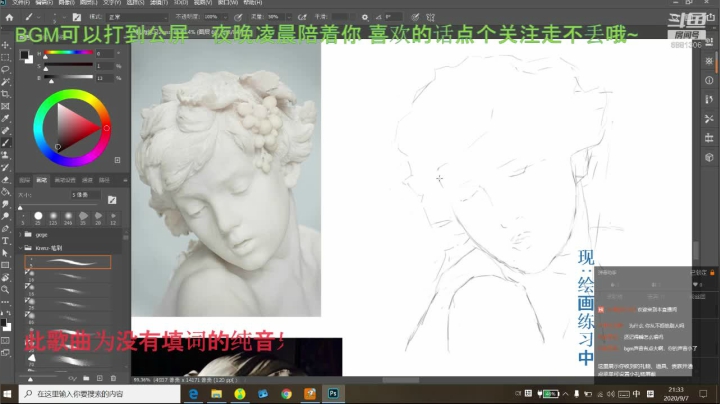Select the Eyedropper tool

[6, 118]
